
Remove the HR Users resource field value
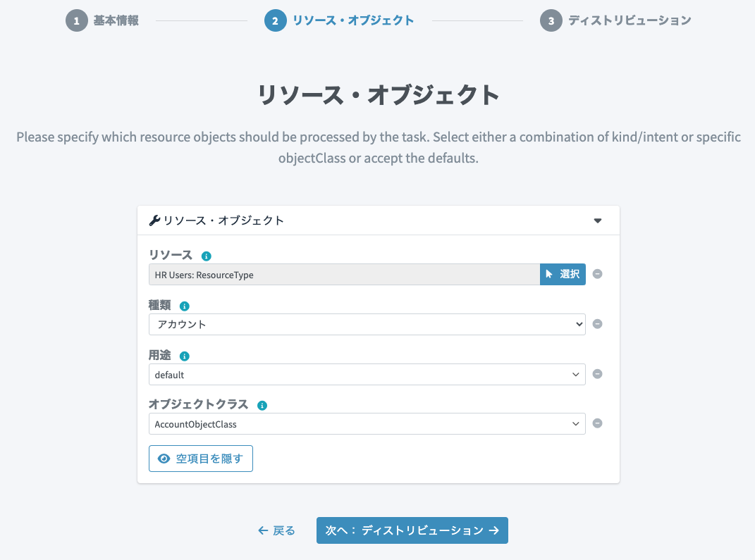pos(597,274)
